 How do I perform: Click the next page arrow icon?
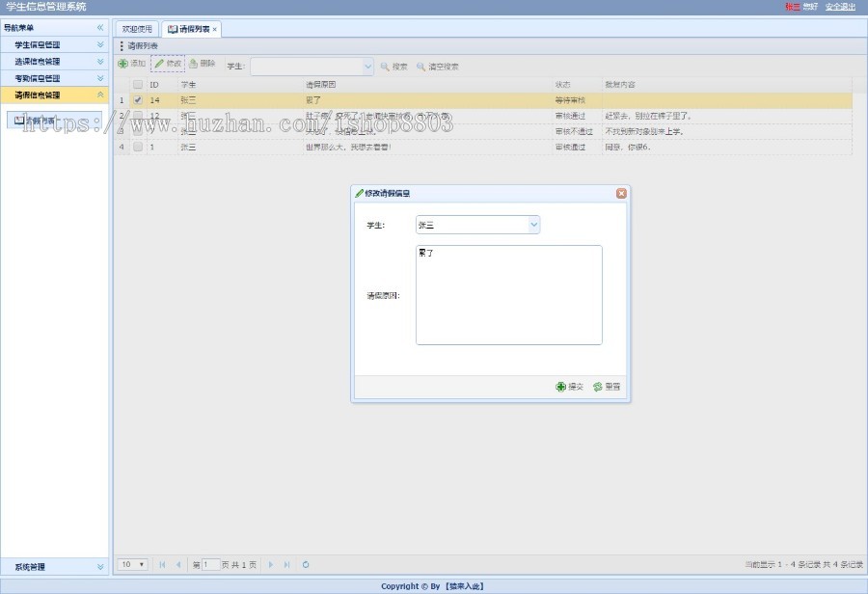point(272,565)
